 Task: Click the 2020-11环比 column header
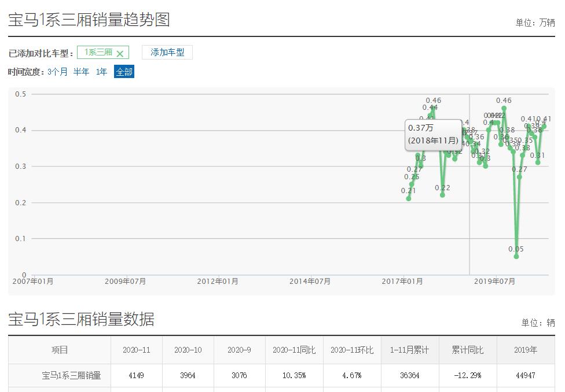click(352, 350)
